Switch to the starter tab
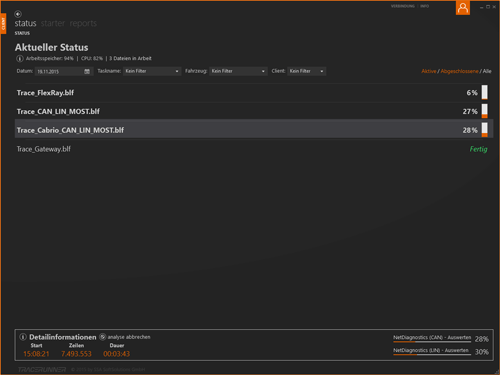The height and width of the screenshot is (375, 500). pos(53,23)
